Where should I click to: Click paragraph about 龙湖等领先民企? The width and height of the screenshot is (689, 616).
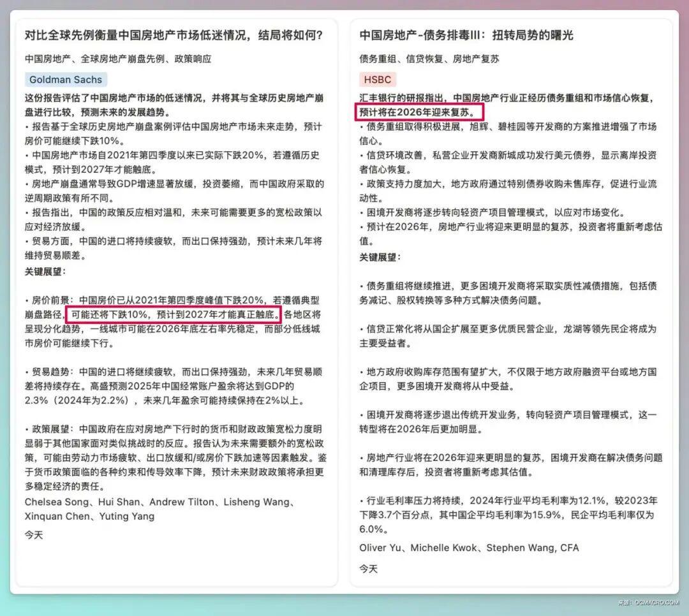pyautogui.click(x=508, y=336)
